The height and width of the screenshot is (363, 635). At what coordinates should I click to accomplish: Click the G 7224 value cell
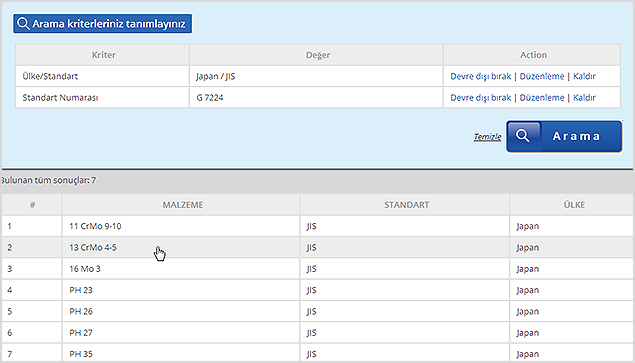pyautogui.click(x=316, y=98)
